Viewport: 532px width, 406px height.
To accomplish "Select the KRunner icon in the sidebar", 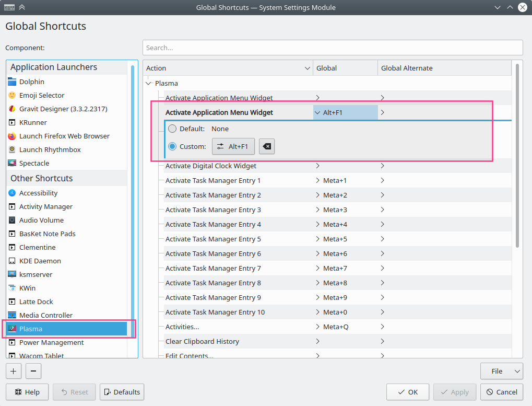I will (13, 122).
